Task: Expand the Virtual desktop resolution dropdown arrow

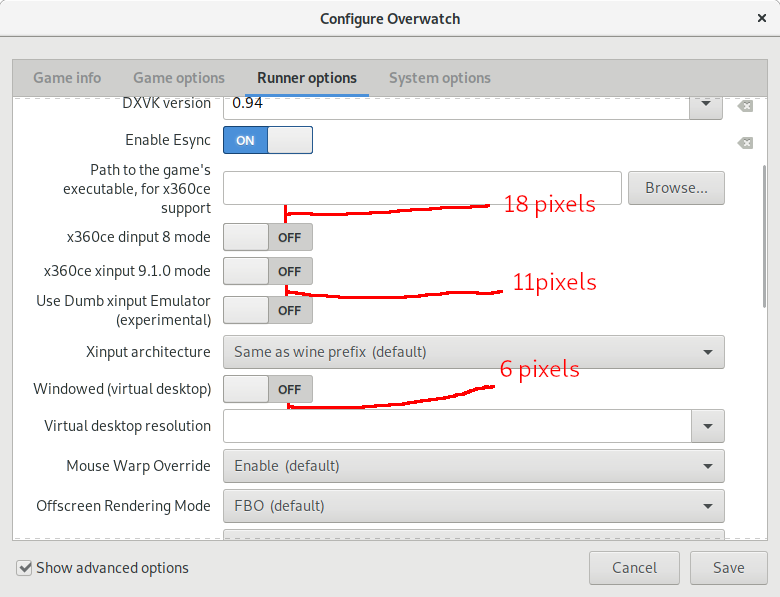Action: click(708, 426)
